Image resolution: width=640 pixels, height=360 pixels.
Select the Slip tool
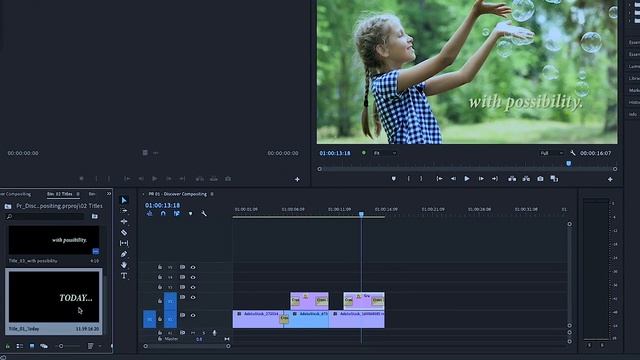coord(124,243)
